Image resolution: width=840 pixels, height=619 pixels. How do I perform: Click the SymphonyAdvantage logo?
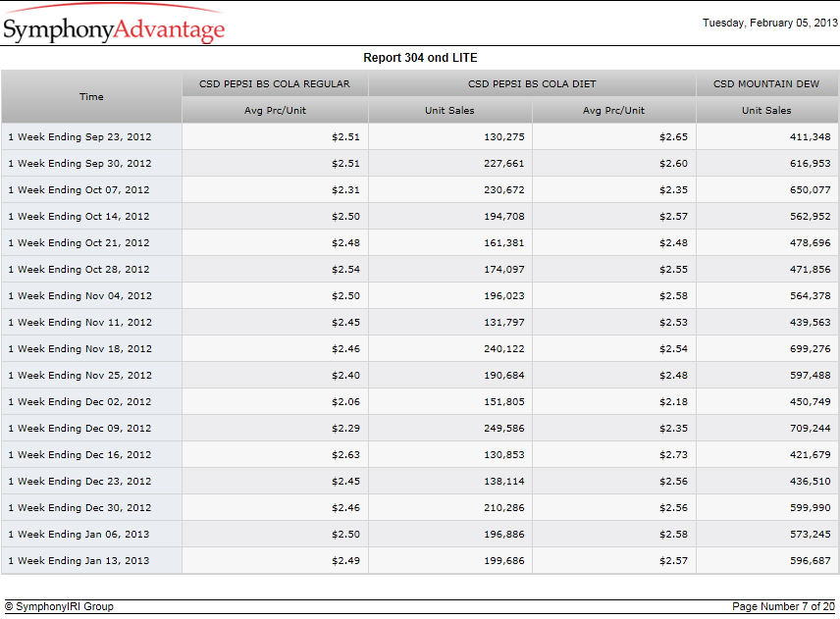pyautogui.click(x=114, y=24)
